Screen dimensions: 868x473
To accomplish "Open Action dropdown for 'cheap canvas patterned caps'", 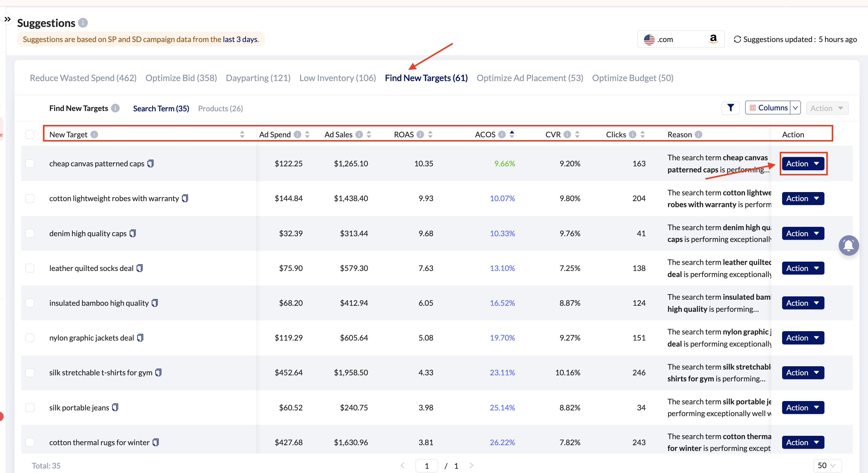I will (803, 164).
